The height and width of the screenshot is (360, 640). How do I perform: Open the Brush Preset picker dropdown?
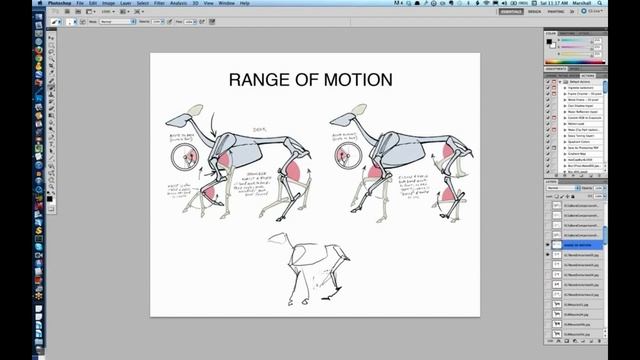coord(71,22)
